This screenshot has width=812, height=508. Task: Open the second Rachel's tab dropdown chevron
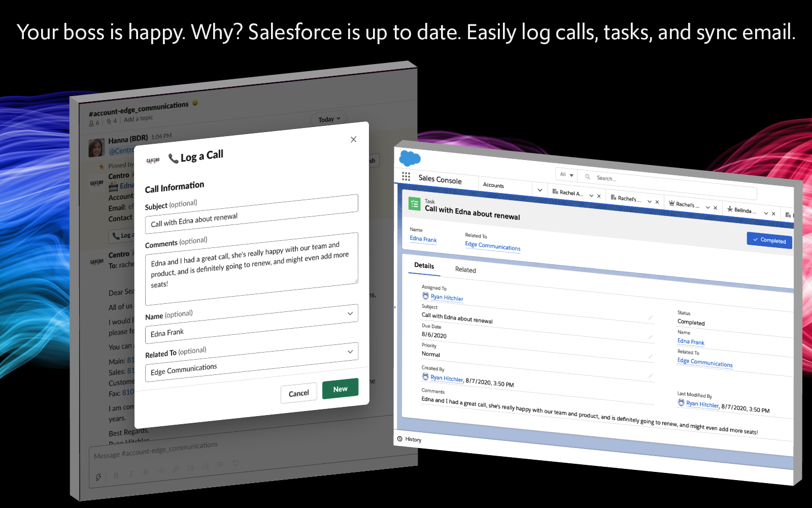point(649,202)
